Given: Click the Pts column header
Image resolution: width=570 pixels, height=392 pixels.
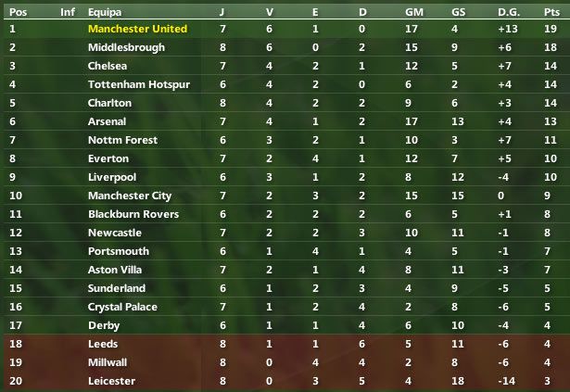Looking at the screenshot, I should tap(552, 12).
